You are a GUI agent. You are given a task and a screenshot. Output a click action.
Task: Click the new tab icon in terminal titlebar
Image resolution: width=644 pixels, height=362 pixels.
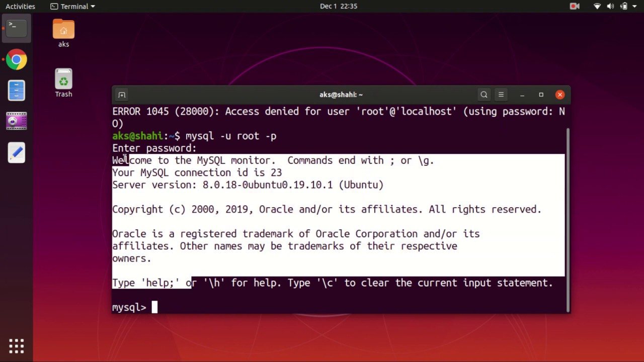click(x=122, y=95)
